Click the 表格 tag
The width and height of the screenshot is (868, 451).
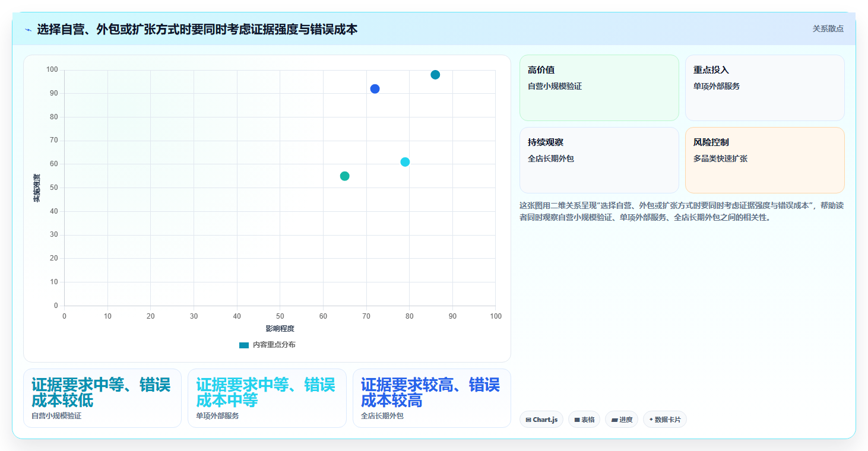(x=584, y=420)
